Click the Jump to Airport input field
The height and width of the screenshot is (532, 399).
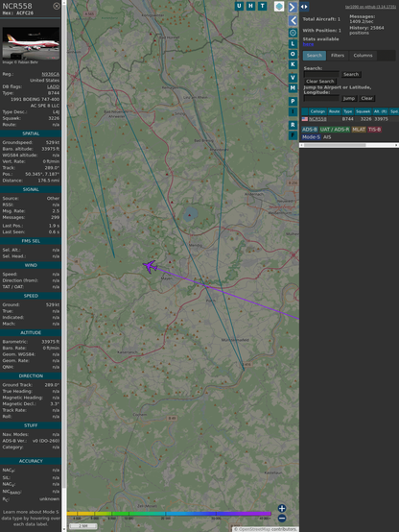coord(321,98)
